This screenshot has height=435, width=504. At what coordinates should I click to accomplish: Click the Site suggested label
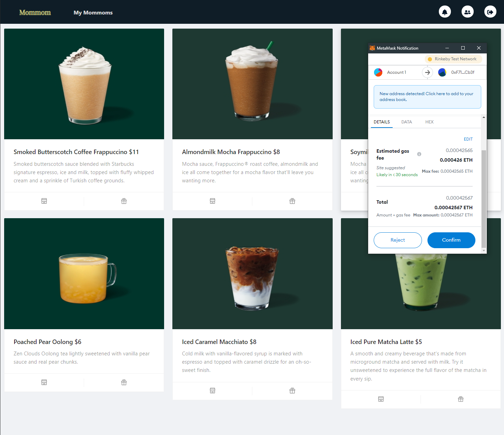click(x=391, y=168)
